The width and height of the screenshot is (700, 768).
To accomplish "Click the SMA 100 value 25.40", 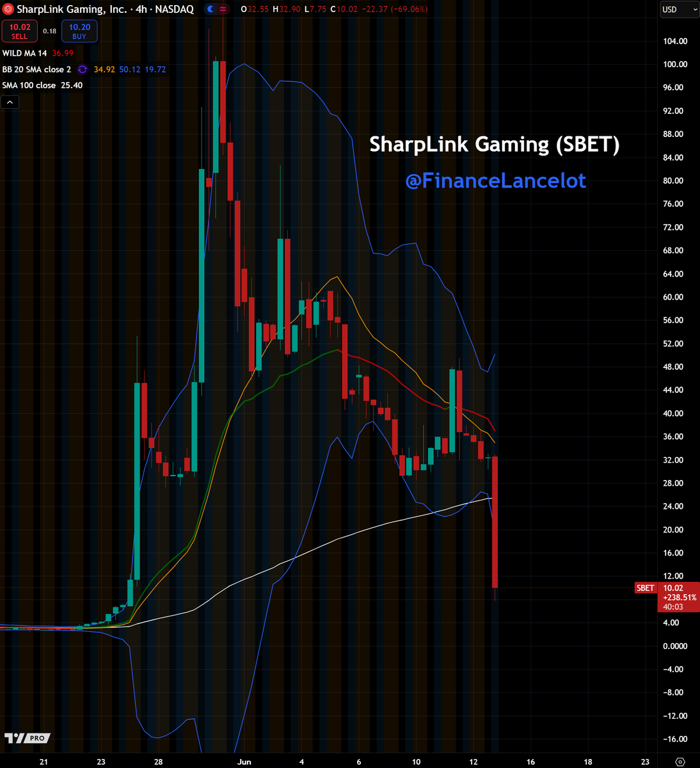I will tap(72, 85).
